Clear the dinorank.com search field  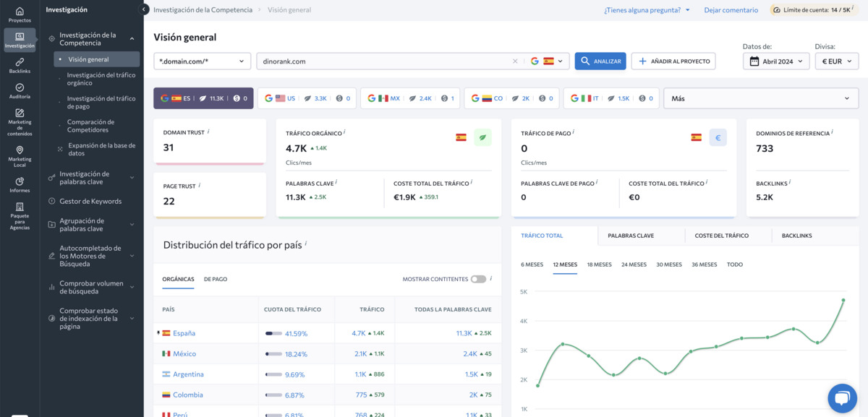tap(515, 61)
